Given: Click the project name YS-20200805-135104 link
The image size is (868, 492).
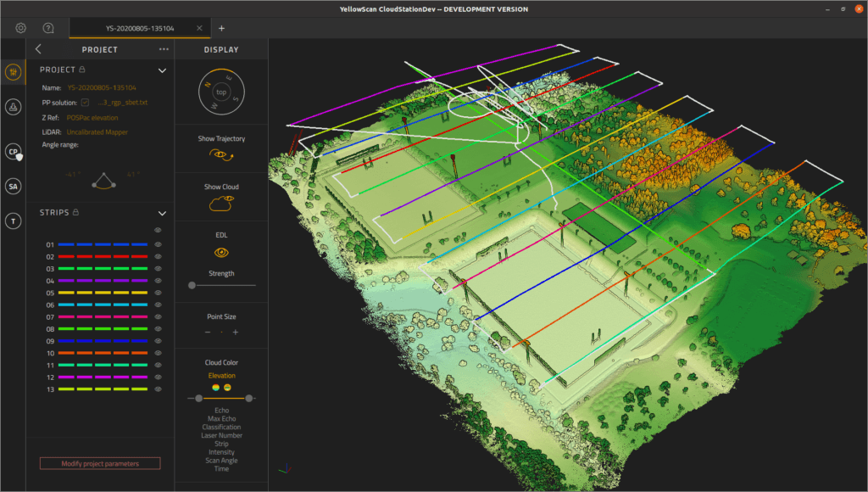Looking at the screenshot, I should [102, 87].
